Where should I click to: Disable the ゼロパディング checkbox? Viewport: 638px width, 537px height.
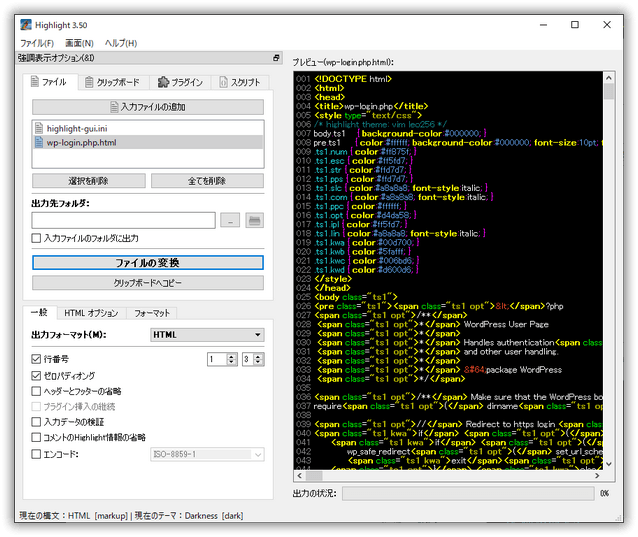pyautogui.click(x=37, y=374)
